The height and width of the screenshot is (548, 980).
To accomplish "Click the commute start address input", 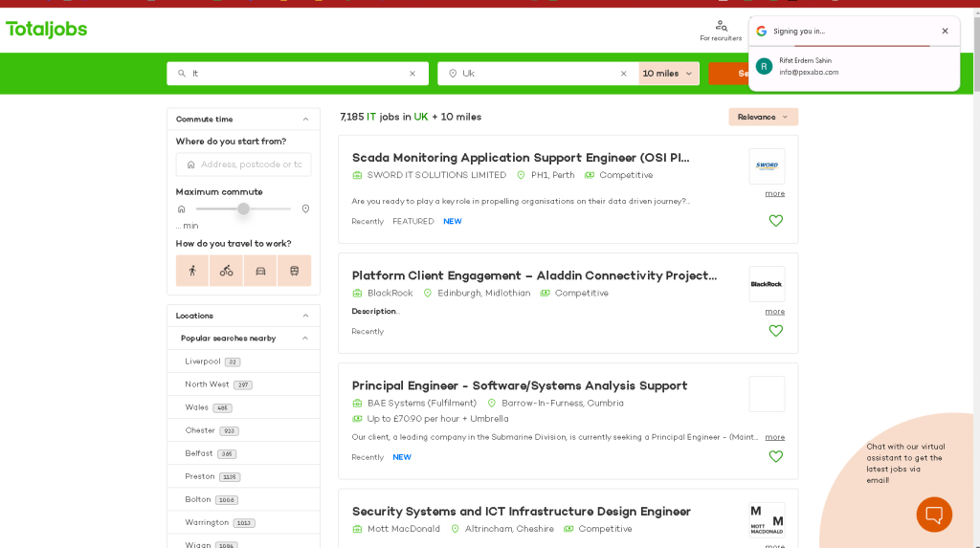I will click(244, 164).
